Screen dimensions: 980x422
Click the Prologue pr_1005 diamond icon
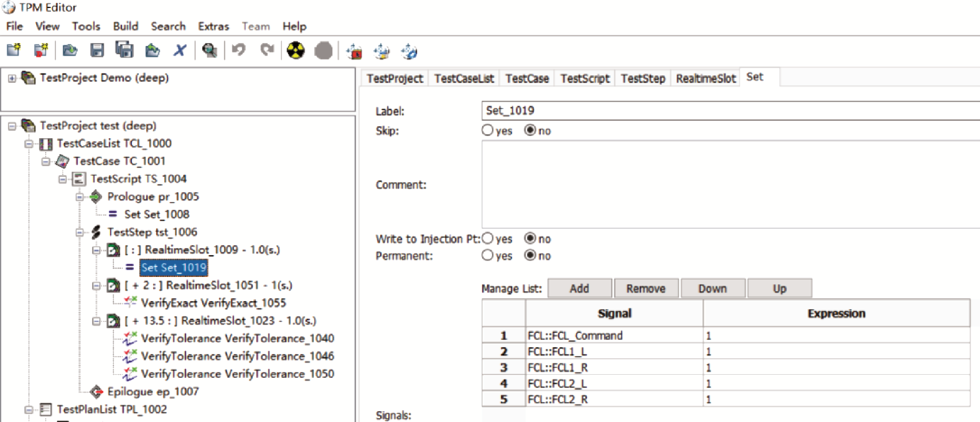[x=96, y=197]
